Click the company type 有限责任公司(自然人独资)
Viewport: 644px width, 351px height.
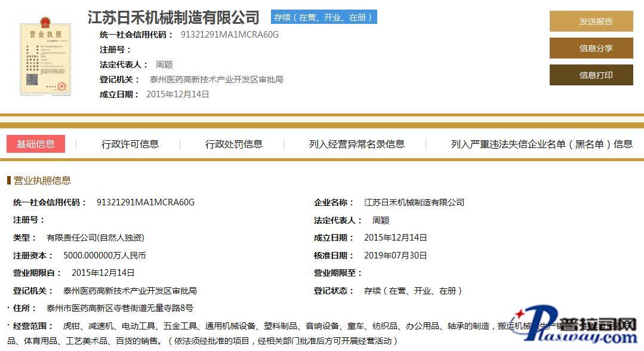95,238
